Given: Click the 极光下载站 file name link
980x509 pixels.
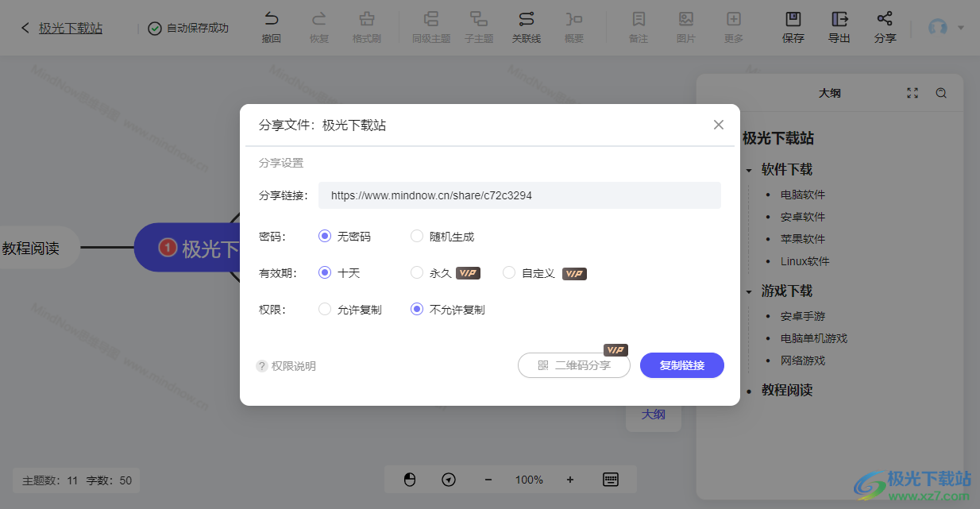Looking at the screenshot, I should point(71,28).
